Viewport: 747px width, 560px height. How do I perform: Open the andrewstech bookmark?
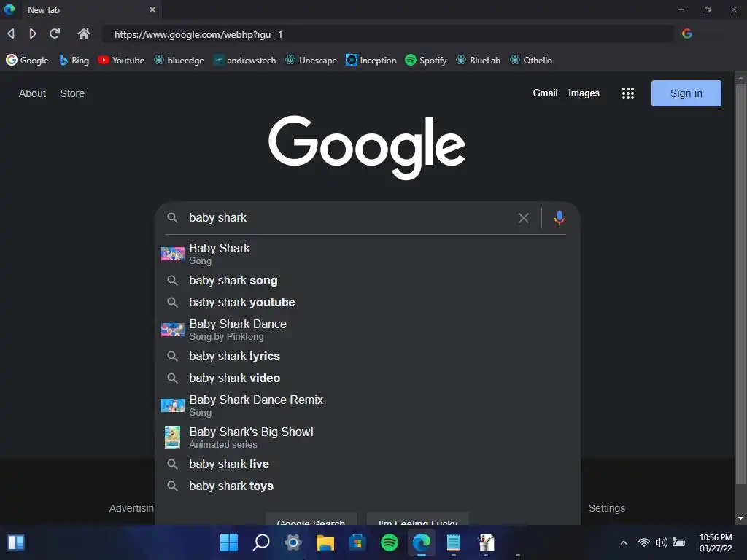click(x=244, y=60)
